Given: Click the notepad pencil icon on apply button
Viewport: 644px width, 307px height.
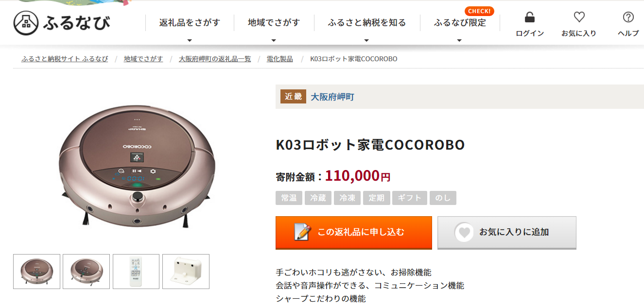Looking at the screenshot, I should click(302, 232).
